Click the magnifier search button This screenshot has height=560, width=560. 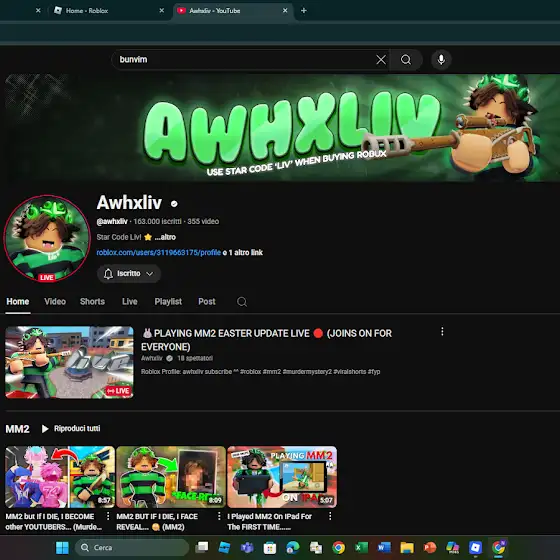click(406, 60)
